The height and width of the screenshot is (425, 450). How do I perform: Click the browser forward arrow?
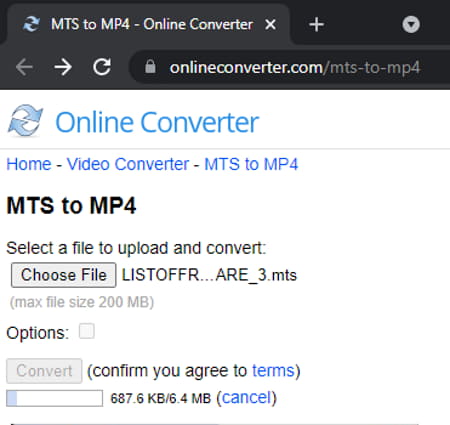tap(63, 67)
